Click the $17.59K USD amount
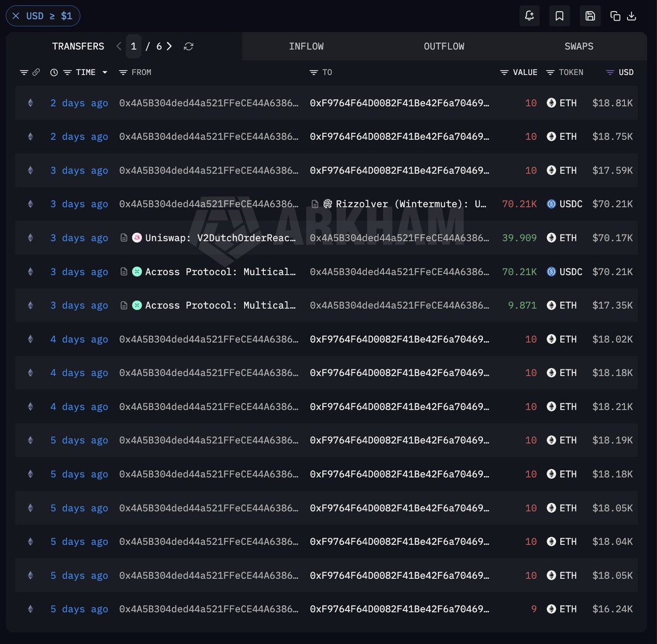Viewport: 657px width, 644px height. (613, 170)
